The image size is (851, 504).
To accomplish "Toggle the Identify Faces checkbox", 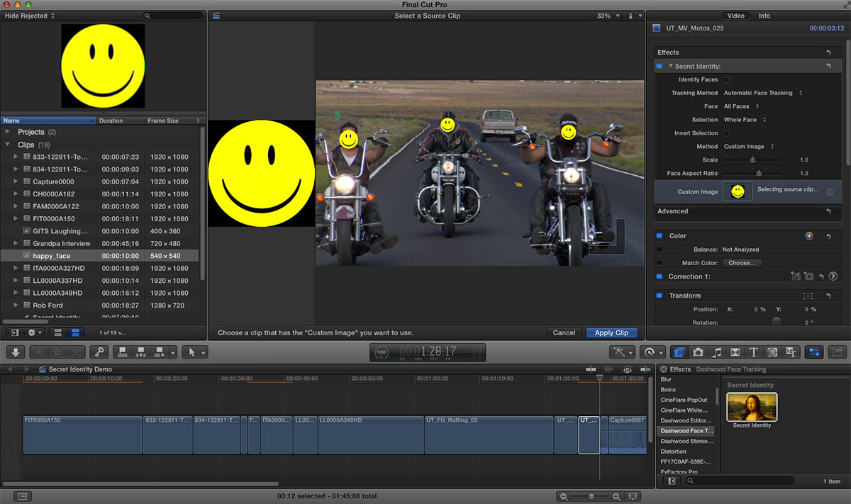I will tap(726, 79).
